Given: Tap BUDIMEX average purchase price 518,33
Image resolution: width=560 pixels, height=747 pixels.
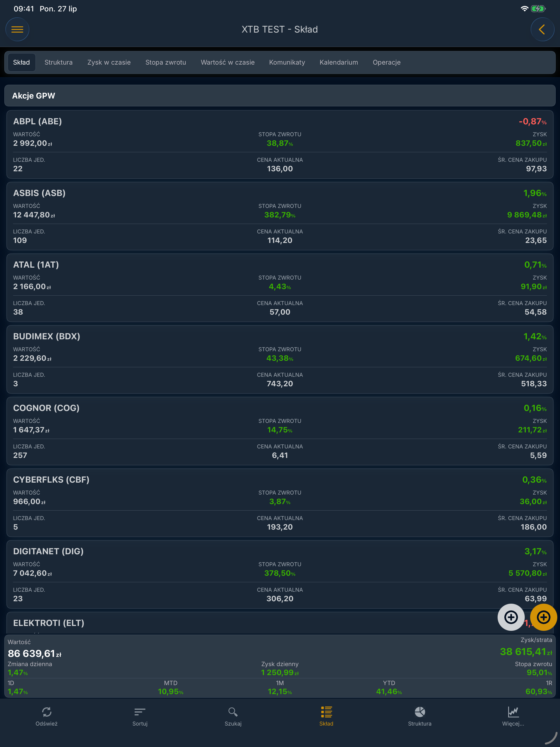Looking at the screenshot, I should click(x=534, y=384).
